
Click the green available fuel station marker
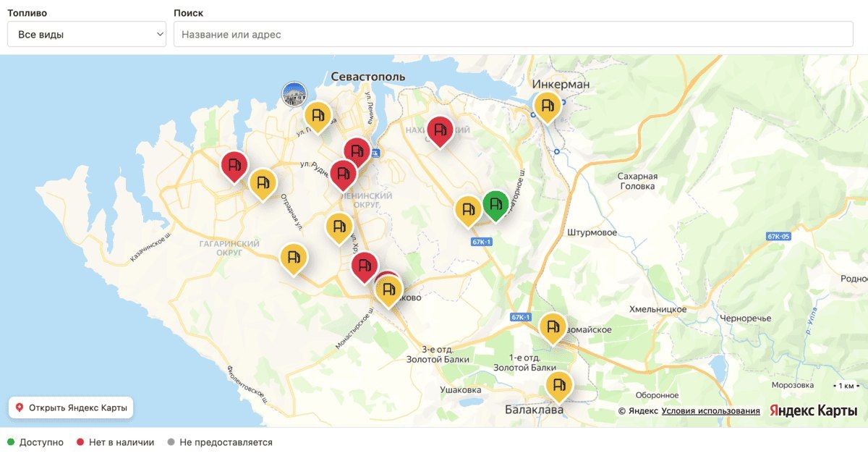pyautogui.click(x=495, y=204)
